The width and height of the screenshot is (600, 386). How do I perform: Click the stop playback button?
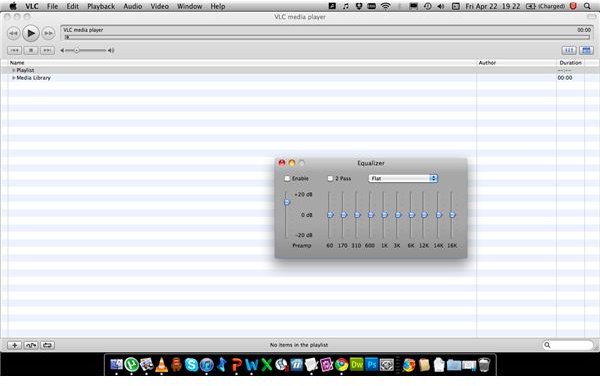pos(31,50)
